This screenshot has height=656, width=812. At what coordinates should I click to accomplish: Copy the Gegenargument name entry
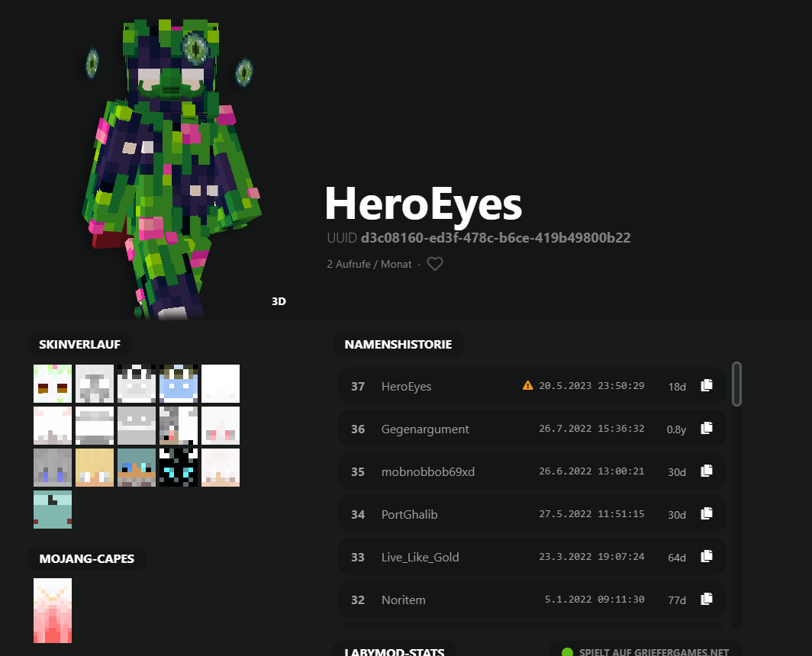(707, 428)
